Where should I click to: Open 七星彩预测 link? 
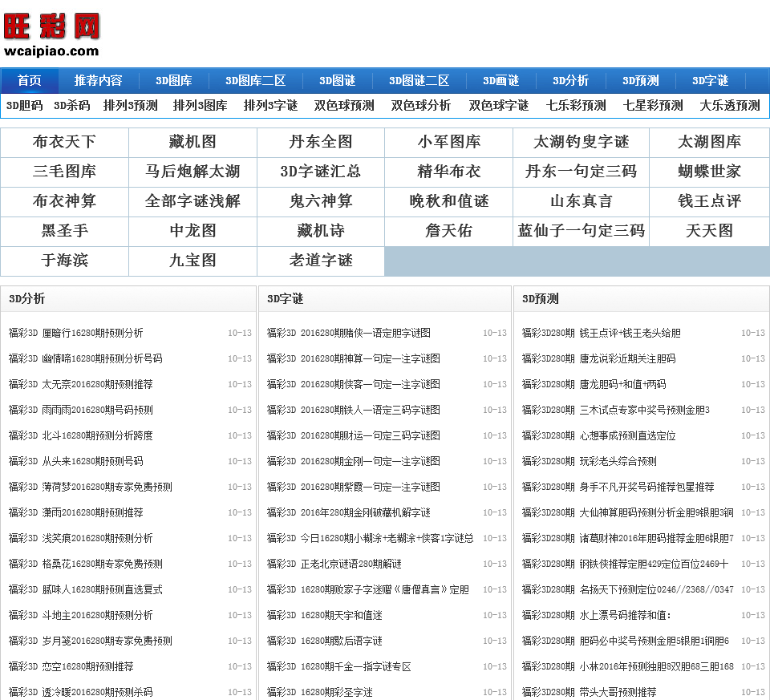pos(653,106)
